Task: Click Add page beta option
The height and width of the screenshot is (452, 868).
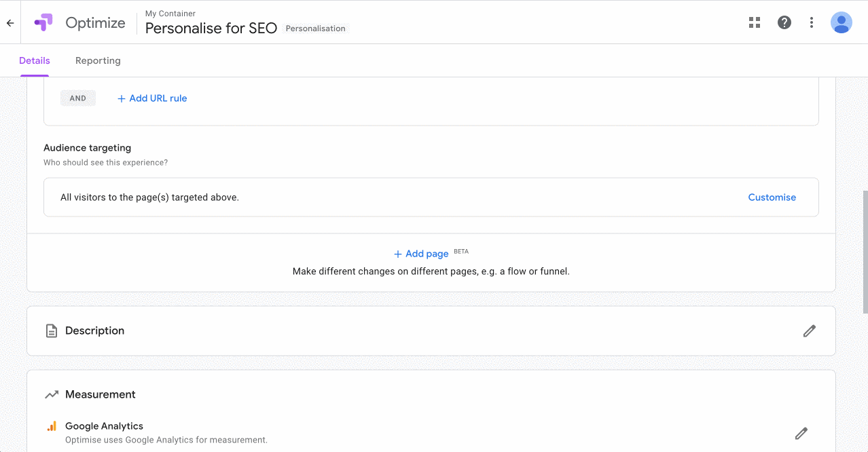Action: pyautogui.click(x=421, y=253)
